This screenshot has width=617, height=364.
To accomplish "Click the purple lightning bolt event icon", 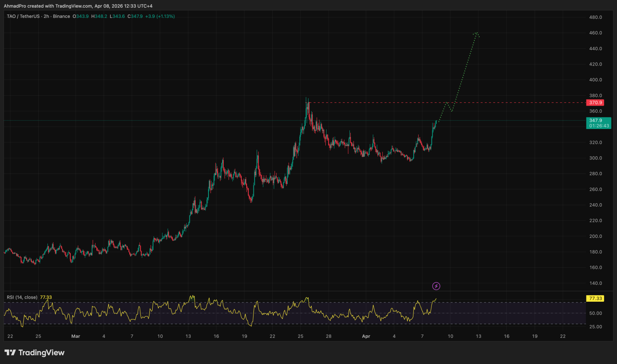I will 436,286.
